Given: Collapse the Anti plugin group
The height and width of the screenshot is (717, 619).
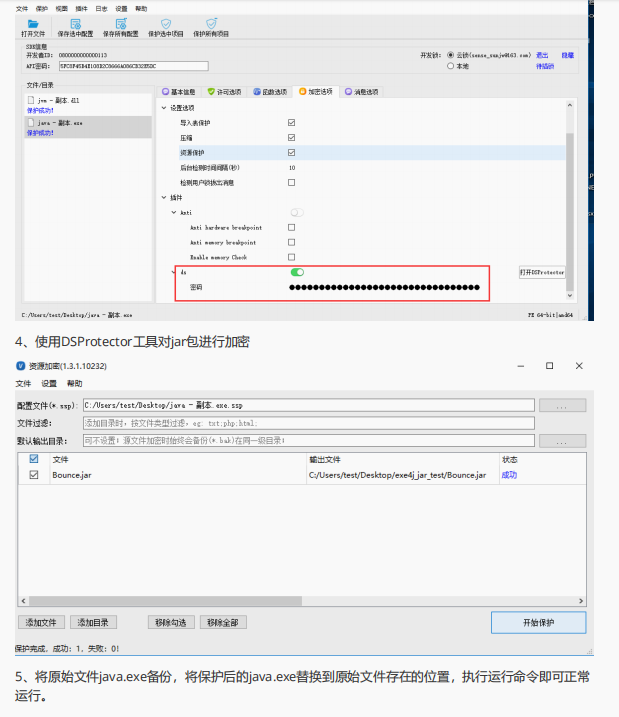Looking at the screenshot, I should [174, 213].
